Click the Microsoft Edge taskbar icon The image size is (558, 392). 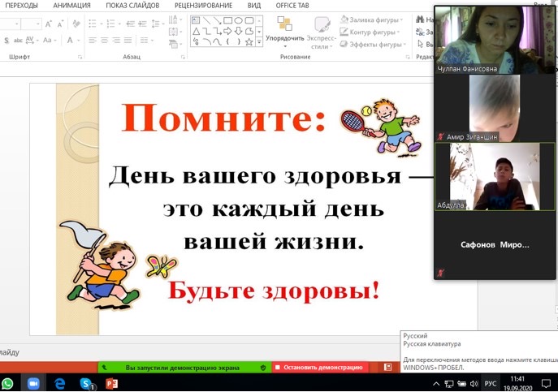(59, 383)
